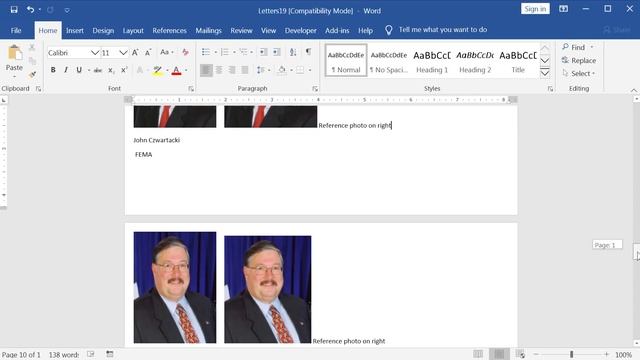Click the Numbering list icon
Image resolution: width=640 pixels, height=360 pixels.
[224, 52]
